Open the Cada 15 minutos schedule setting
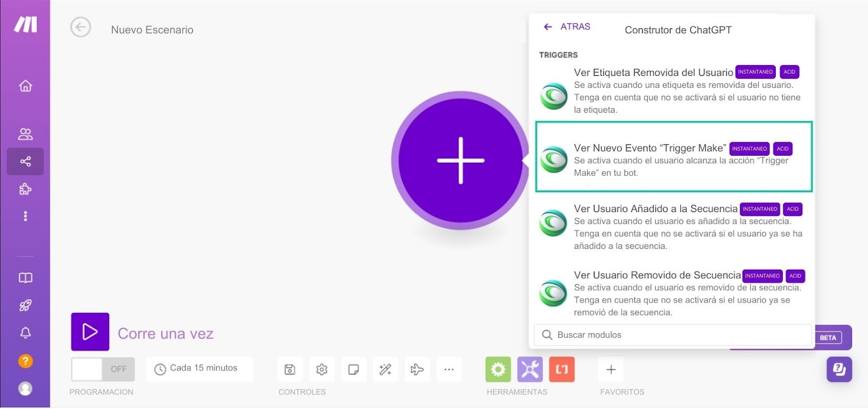 click(x=199, y=369)
